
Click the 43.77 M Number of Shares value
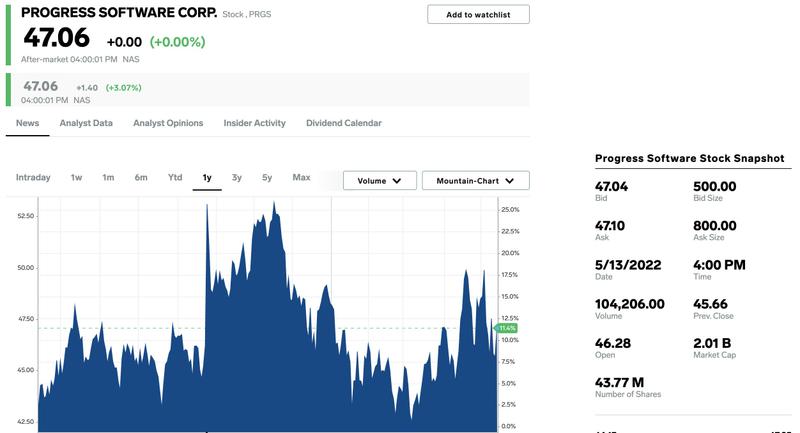(619, 383)
